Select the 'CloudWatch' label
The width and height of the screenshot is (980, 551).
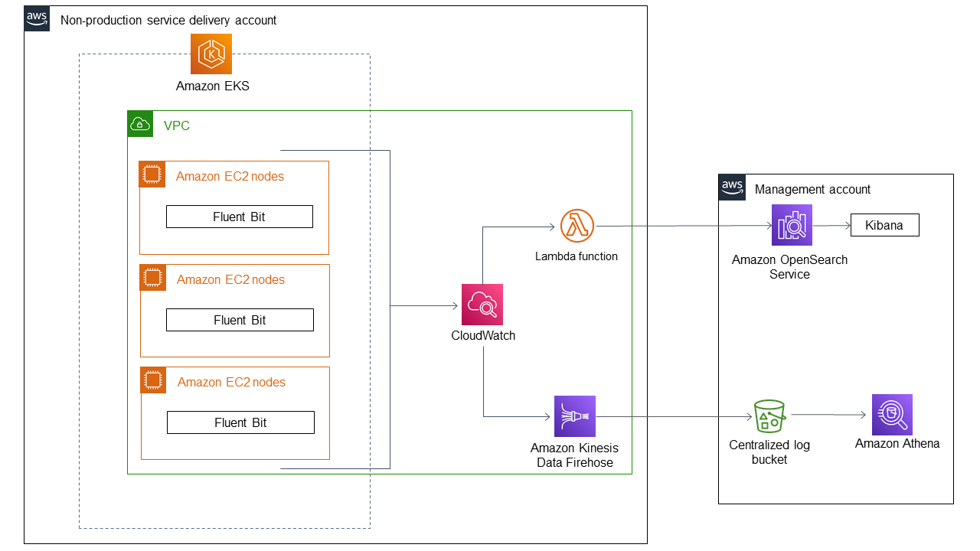483,335
